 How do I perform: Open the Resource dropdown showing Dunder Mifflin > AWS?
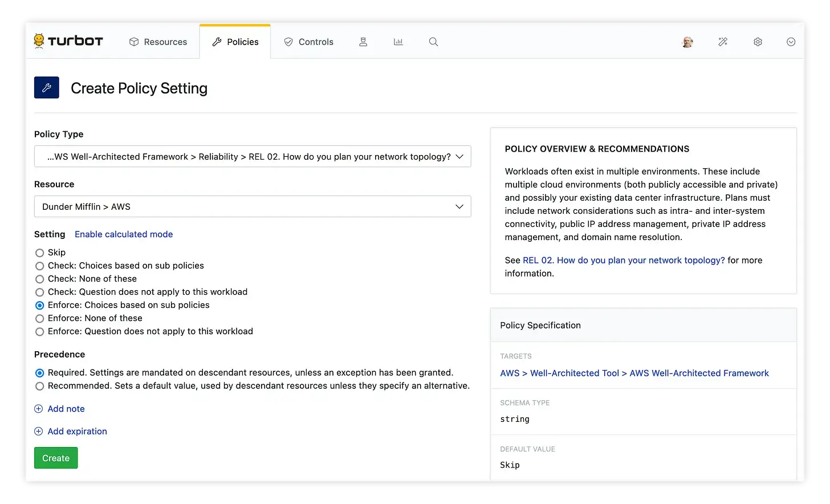253,206
